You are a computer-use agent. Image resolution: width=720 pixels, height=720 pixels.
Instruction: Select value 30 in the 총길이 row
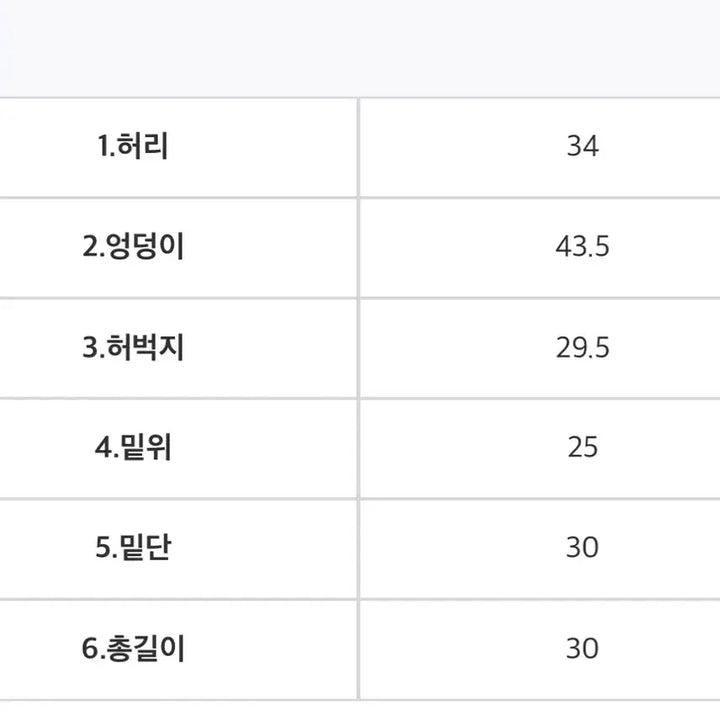581,648
